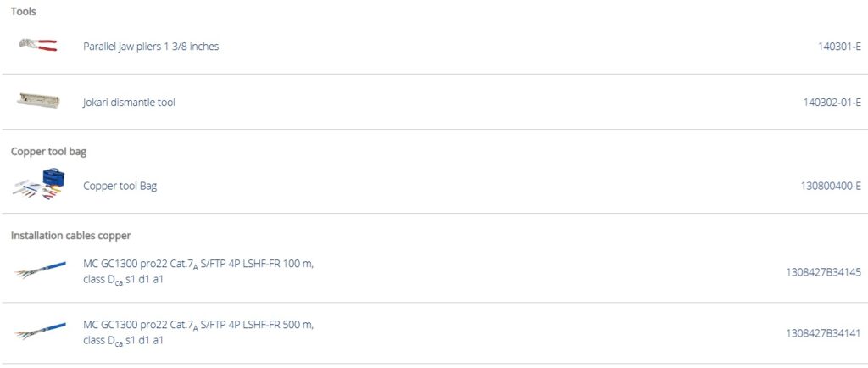Open Parallel jaw pliers 1 3/8 inches
The height and width of the screenshot is (368, 868).
click(151, 47)
